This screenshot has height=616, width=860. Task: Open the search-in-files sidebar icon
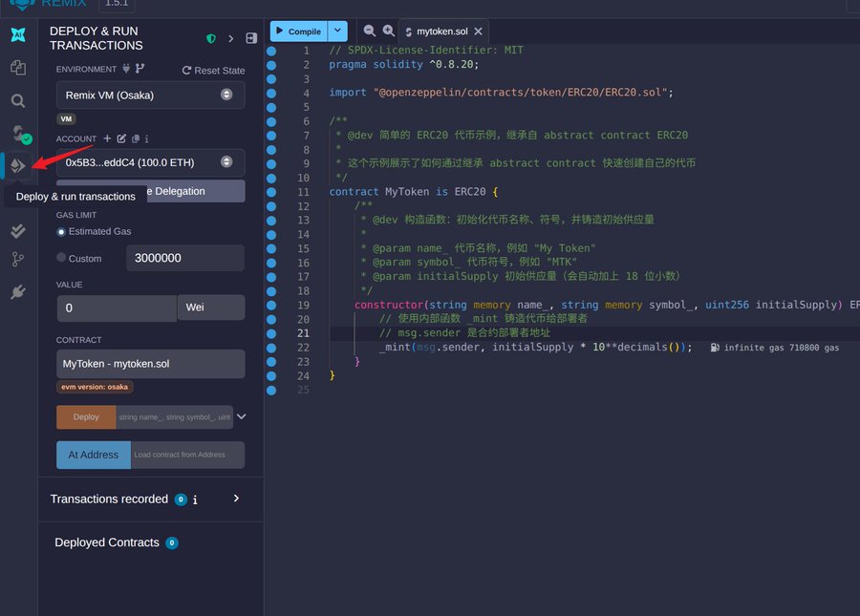[x=18, y=101]
